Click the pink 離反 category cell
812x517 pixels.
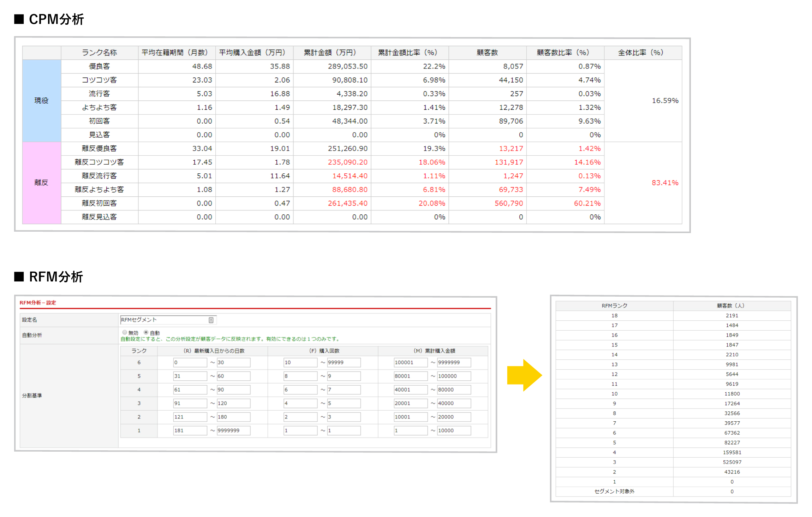click(41, 183)
